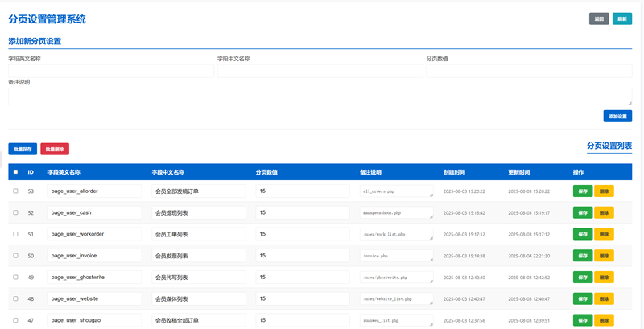The image size is (644, 329).
Task: Click the 会员媒体列表 Chinese name field
Action: click(199, 298)
